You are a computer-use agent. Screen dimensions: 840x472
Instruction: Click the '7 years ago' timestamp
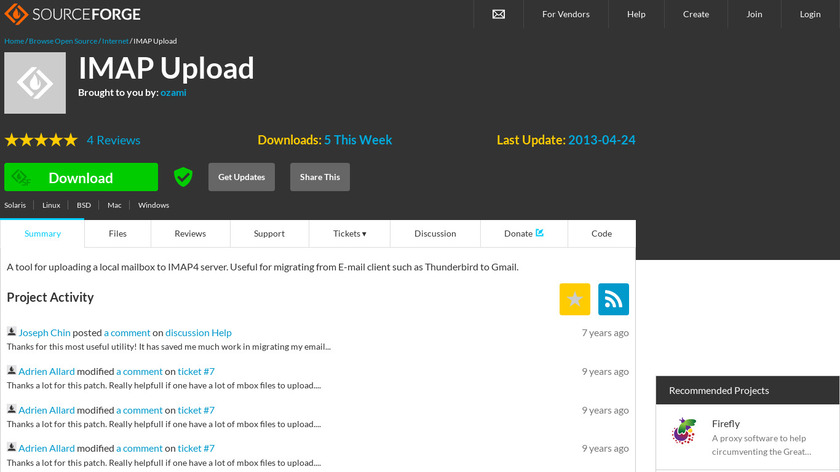(x=605, y=333)
